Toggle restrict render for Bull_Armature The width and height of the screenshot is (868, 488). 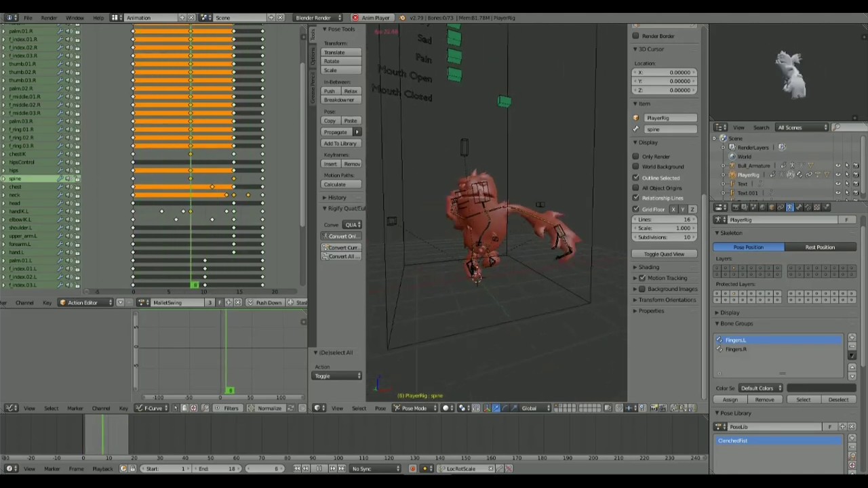tap(856, 165)
